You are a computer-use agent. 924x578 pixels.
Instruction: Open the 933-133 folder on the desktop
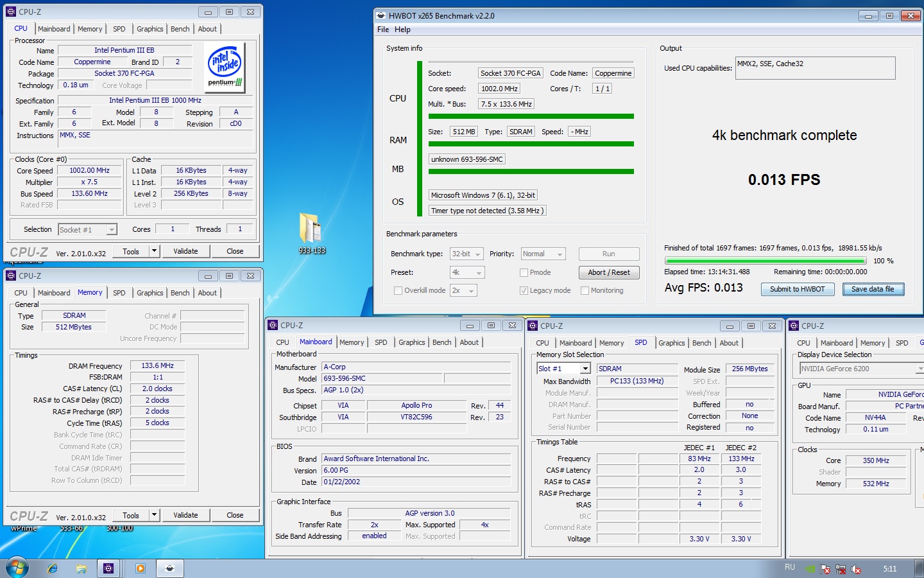311,232
